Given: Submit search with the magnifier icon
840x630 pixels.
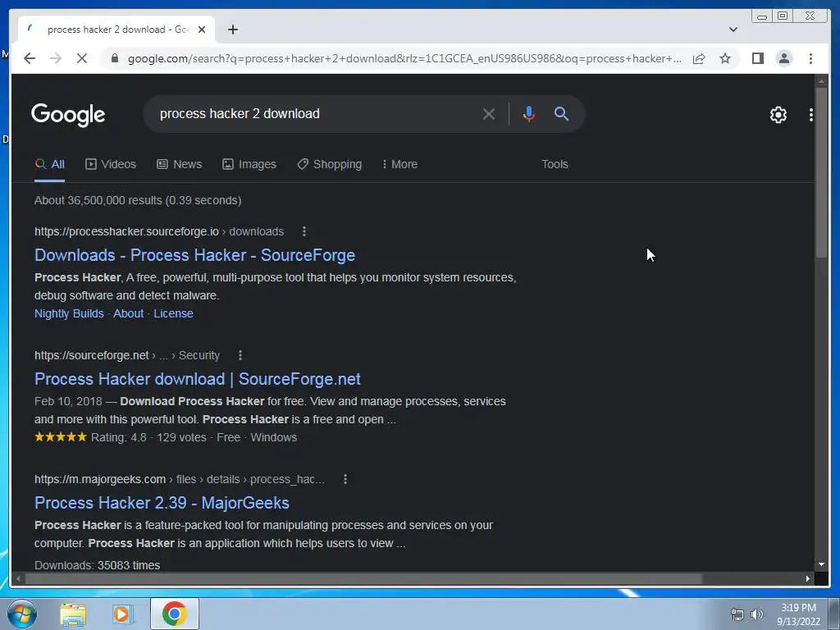Looking at the screenshot, I should (x=561, y=113).
